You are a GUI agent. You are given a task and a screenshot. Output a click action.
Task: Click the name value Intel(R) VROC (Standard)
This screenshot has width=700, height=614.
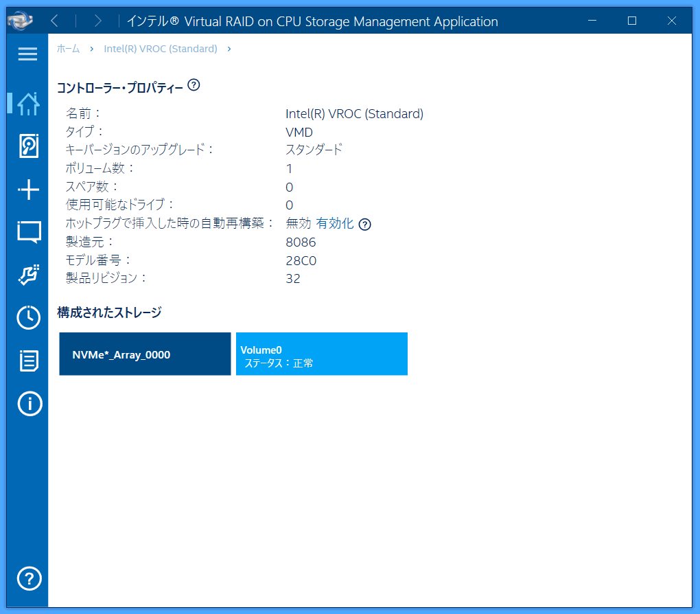(x=355, y=114)
